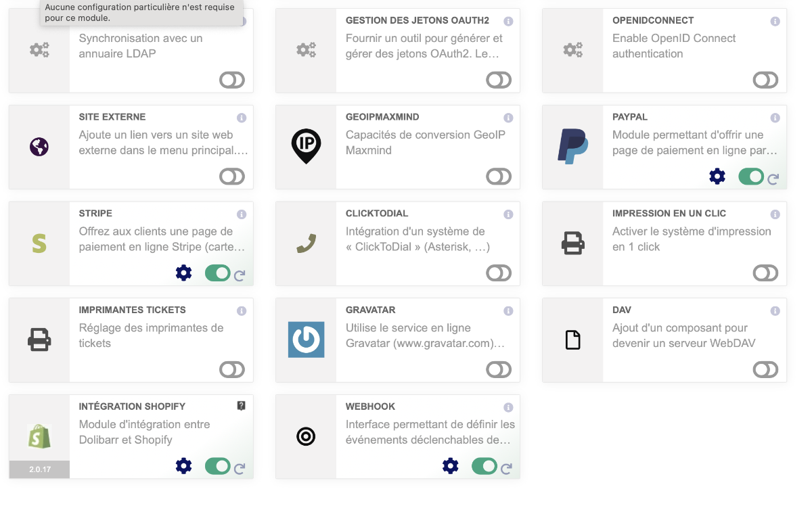
Task: Turn off the Webhook module toggle
Action: pyautogui.click(x=484, y=466)
